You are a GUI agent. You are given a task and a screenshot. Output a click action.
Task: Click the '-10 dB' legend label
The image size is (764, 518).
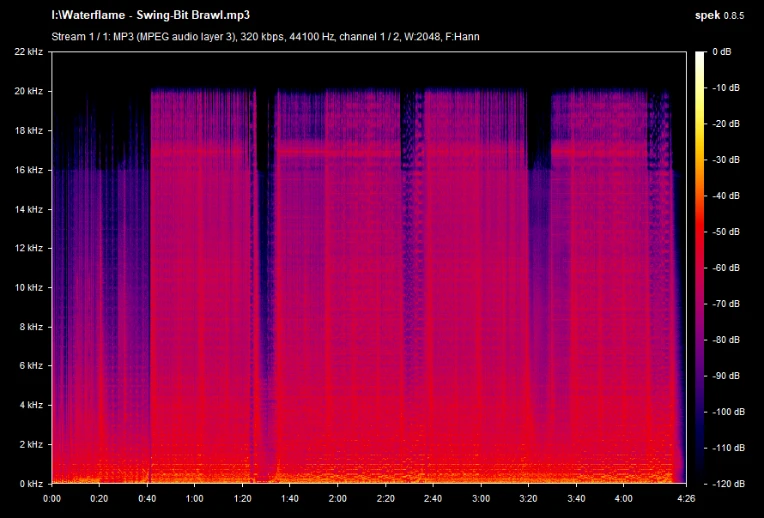(x=725, y=88)
